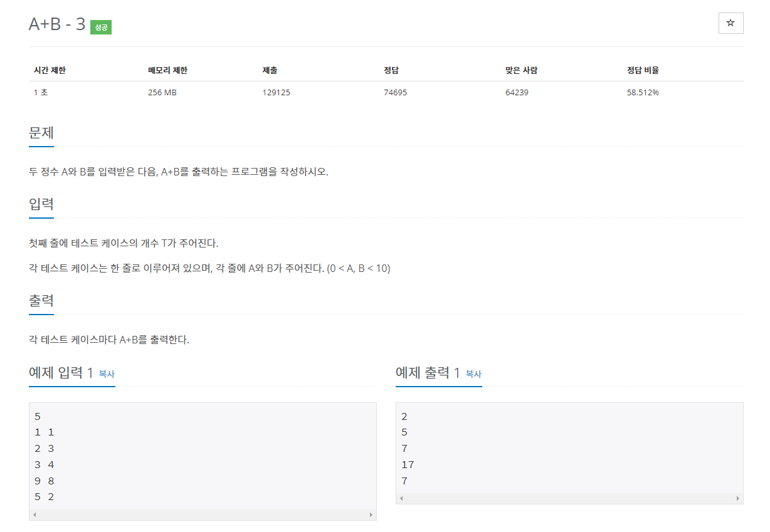Click the problem title A+B - 3
The height and width of the screenshot is (532, 770).
click(56, 24)
